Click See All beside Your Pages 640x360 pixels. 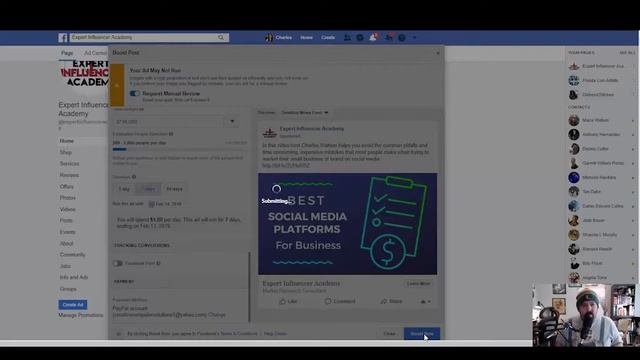(x=627, y=53)
